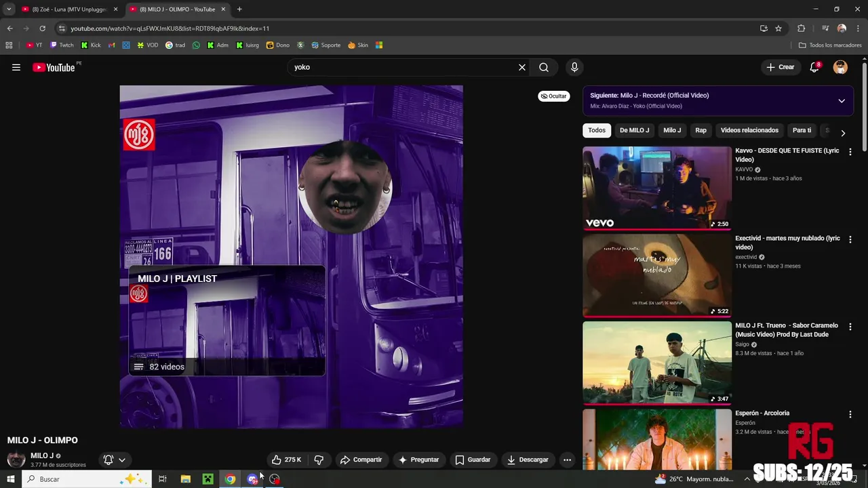This screenshot has width=868, height=488.
Task: Like the video with 275 K button
Action: click(286, 460)
